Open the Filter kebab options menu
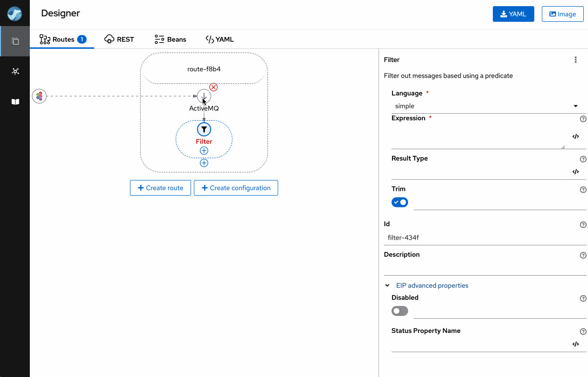Viewport: 588px width, 377px height. [576, 60]
